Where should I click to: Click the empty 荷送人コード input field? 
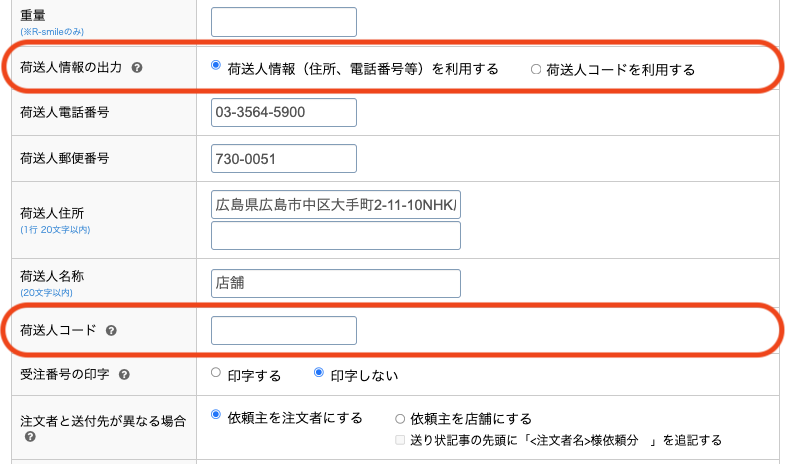pos(284,330)
